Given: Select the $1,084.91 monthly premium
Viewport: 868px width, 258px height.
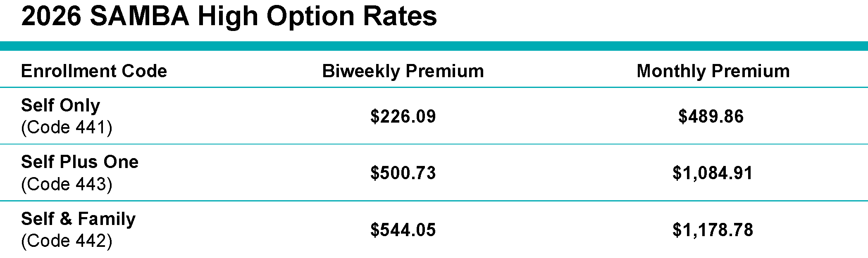Looking at the screenshot, I should [713, 173].
